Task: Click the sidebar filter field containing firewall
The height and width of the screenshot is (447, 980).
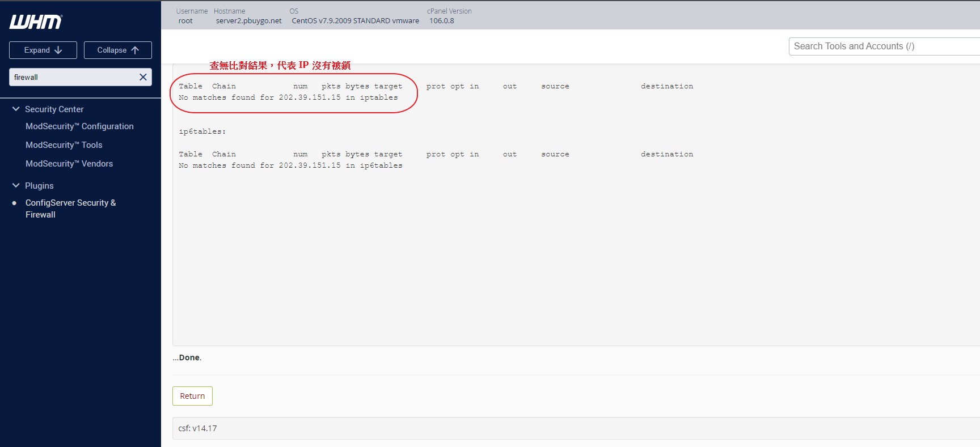Action: (73, 77)
